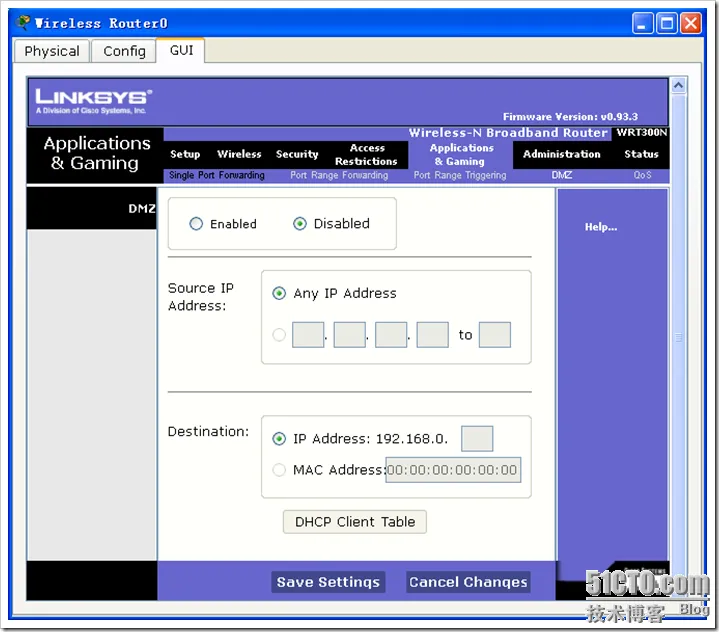The width and height of the screenshot is (719, 632).
Task: Open Applications & Gaming section
Action: pos(461,155)
